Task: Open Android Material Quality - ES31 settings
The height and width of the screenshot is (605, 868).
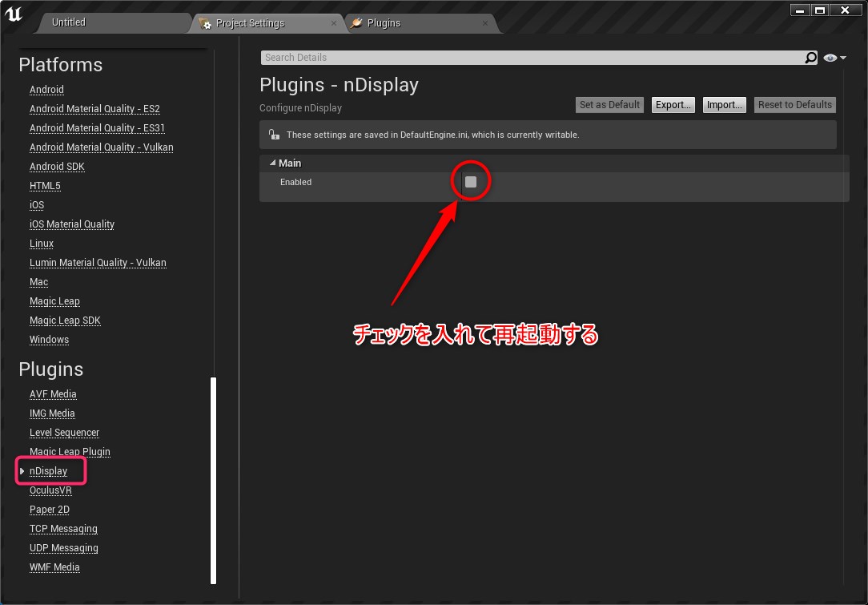Action: pos(97,128)
